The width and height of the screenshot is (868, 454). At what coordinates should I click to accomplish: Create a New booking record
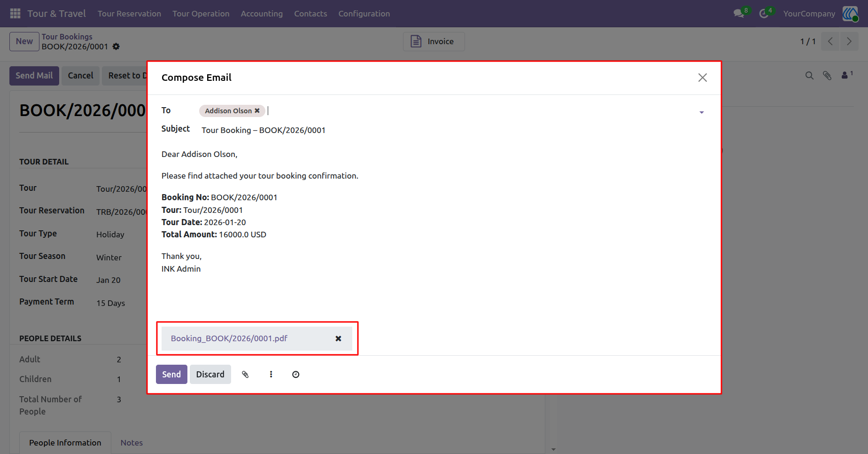click(24, 41)
